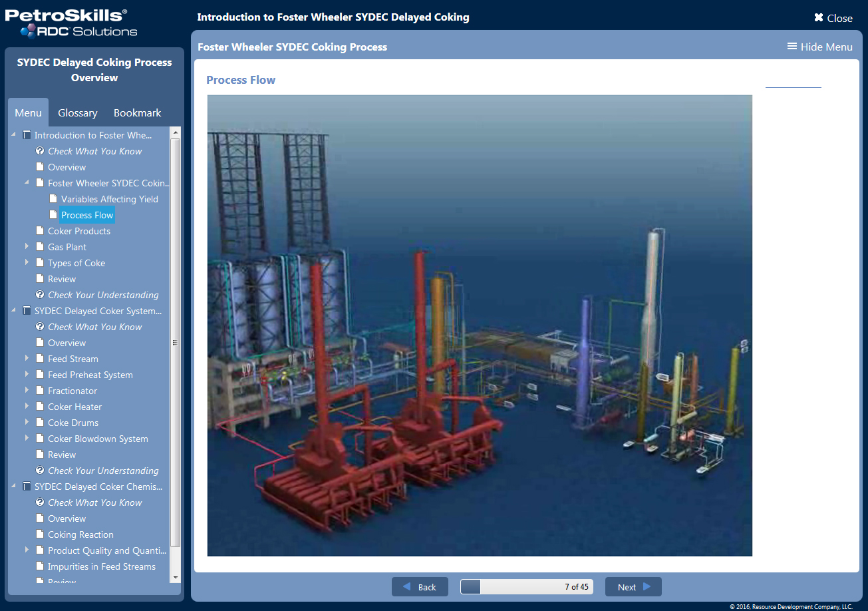The height and width of the screenshot is (611, 868).
Task: Click the question icon beside "Check Your Understanding"
Action: click(x=39, y=295)
